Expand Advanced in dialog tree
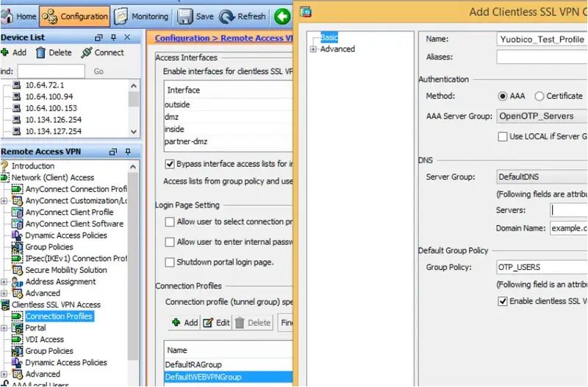The height and width of the screenshot is (387, 588). [x=313, y=49]
